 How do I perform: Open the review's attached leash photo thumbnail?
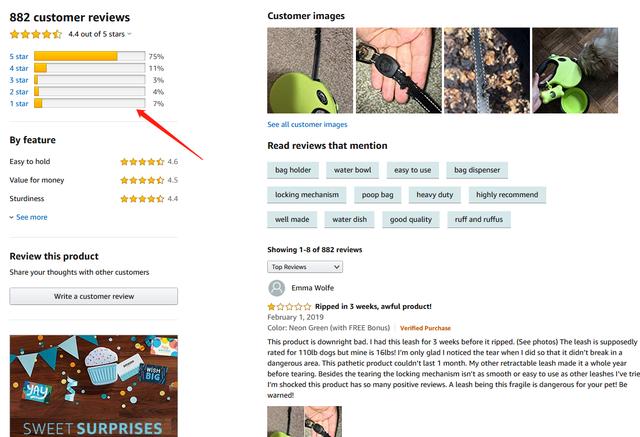click(284, 421)
